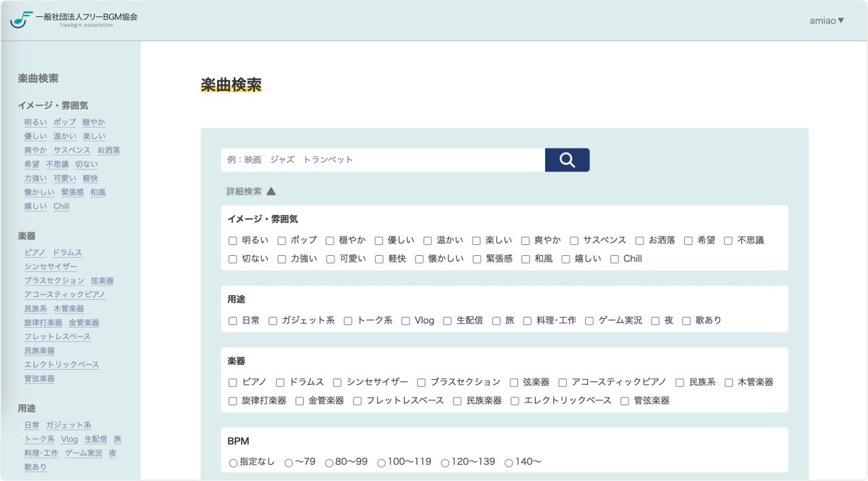Open the amiao account dropdown

[x=827, y=20]
